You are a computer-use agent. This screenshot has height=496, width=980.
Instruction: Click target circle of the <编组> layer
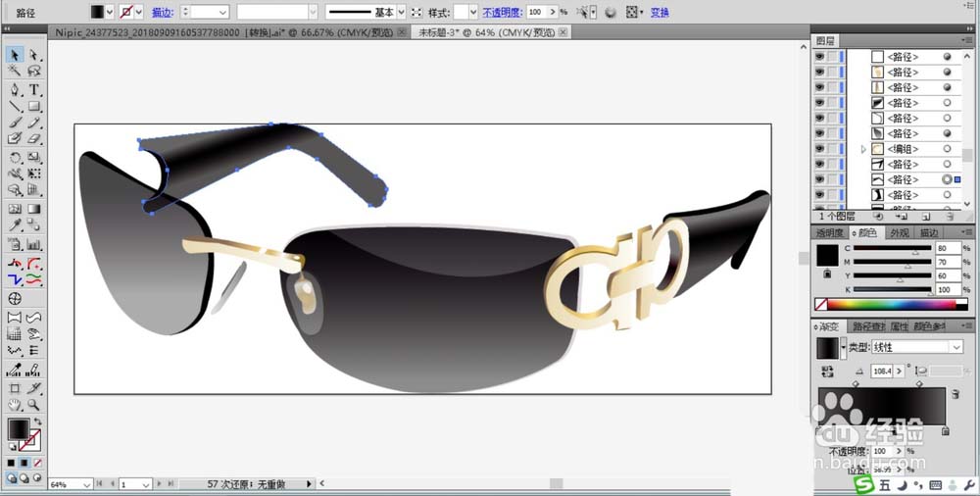click(947, 149)
